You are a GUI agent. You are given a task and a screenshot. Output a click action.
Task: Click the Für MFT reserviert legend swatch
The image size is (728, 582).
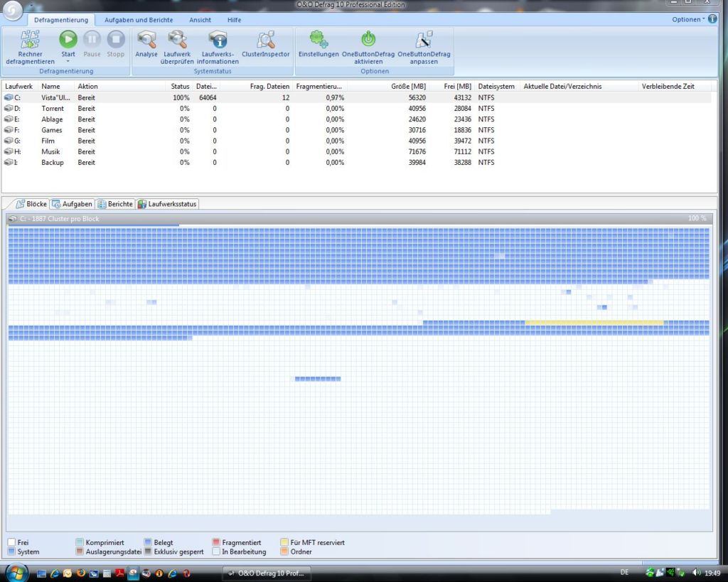tap(284, 542)
